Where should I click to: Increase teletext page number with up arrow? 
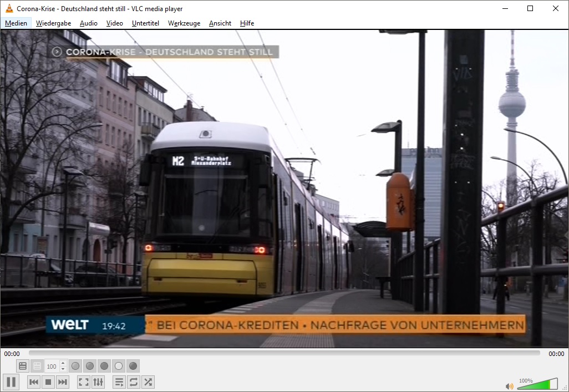[63, 364]
